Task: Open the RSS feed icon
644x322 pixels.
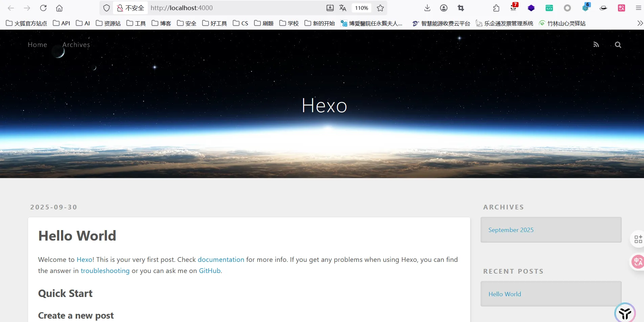Action: tap(596, 45)
